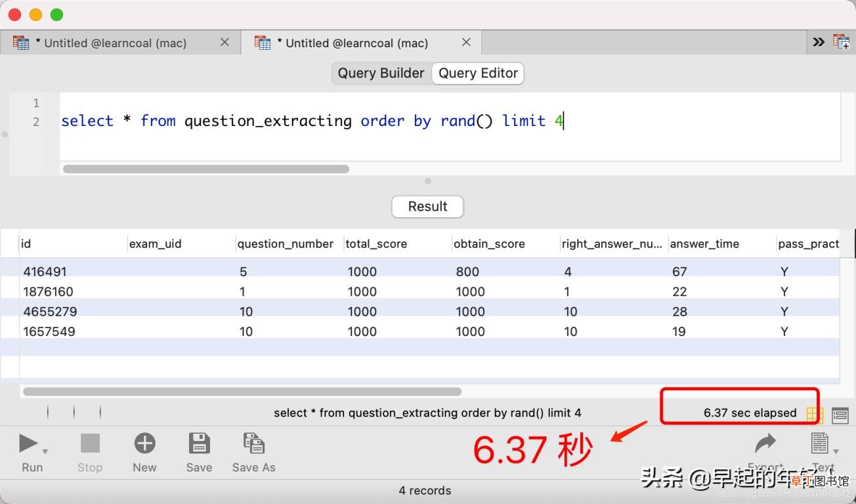Click the 4 records footer text
The width and height of the screenshot is (856, 504).
[x=425, y=490]
